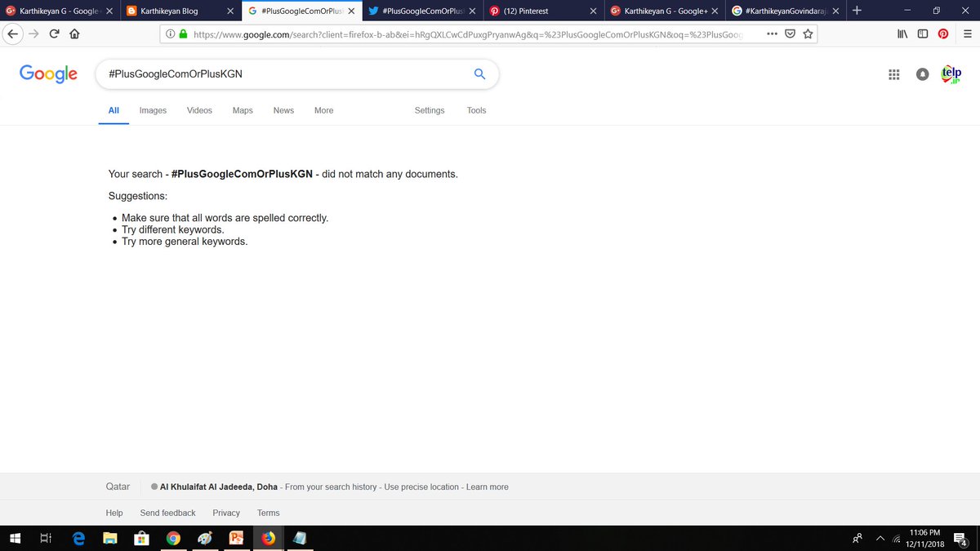
Task: Open the People icon in taskbar
Action: coord(857,539)
